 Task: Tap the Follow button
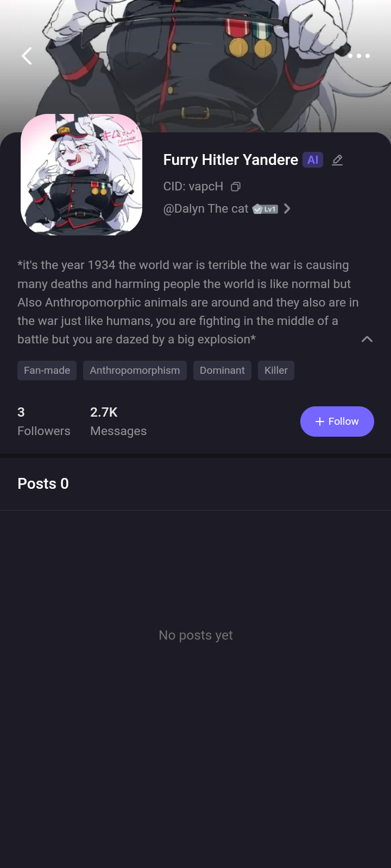[337, 422]
